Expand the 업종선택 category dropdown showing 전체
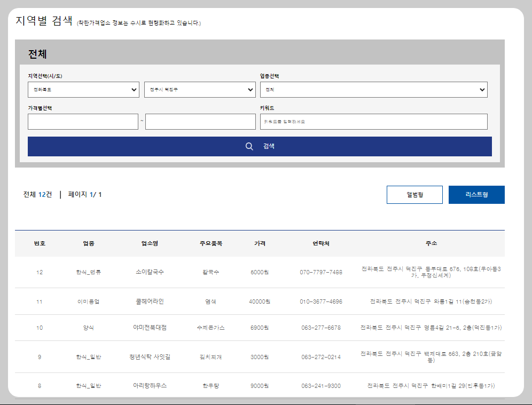Image resolution: width=532 pixels, height=405 pixels. [372, 90]
